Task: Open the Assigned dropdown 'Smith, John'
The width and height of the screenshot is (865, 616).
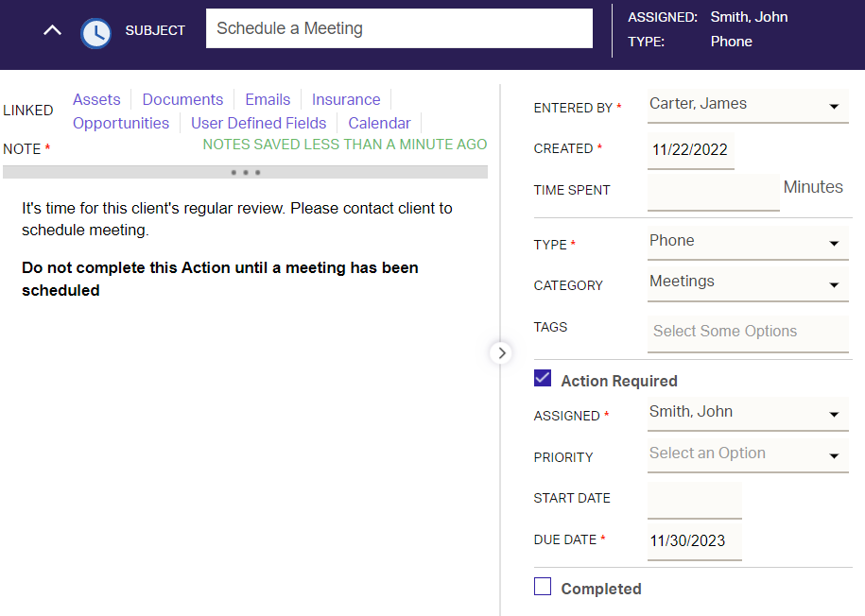Action: [748, 414]
